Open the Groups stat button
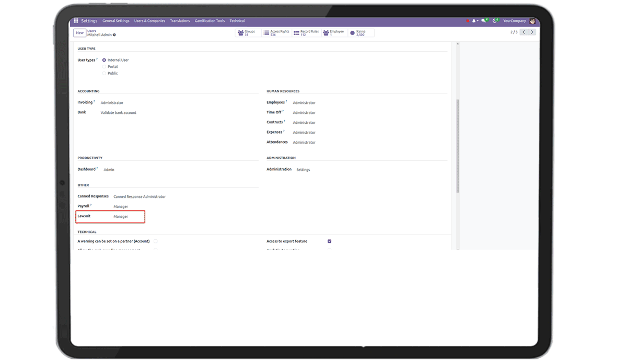 pos(247,33)
